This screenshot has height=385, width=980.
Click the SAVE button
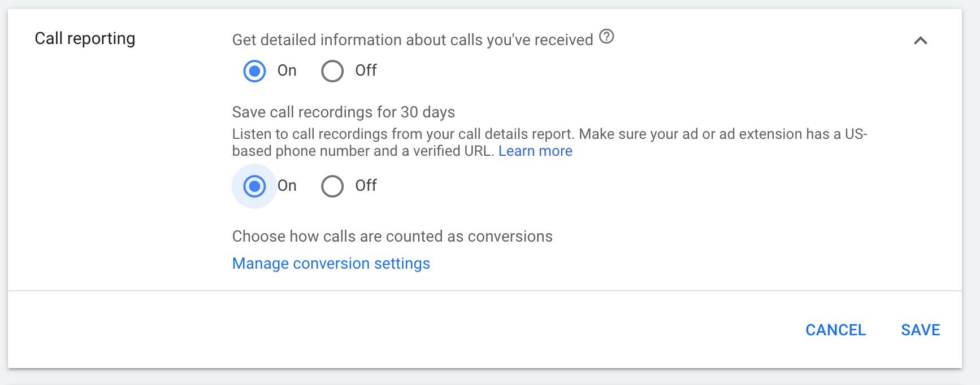coord(921,330)
